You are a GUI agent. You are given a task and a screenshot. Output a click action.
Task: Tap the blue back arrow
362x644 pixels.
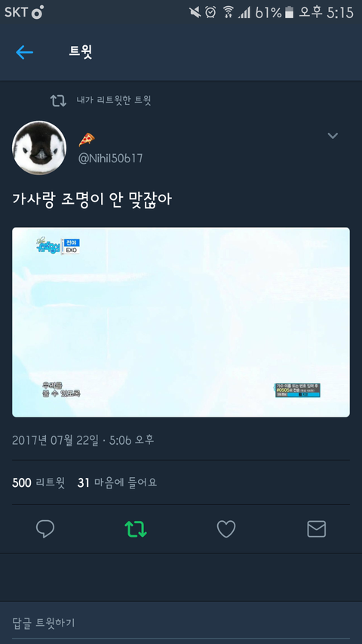[24, 52]
